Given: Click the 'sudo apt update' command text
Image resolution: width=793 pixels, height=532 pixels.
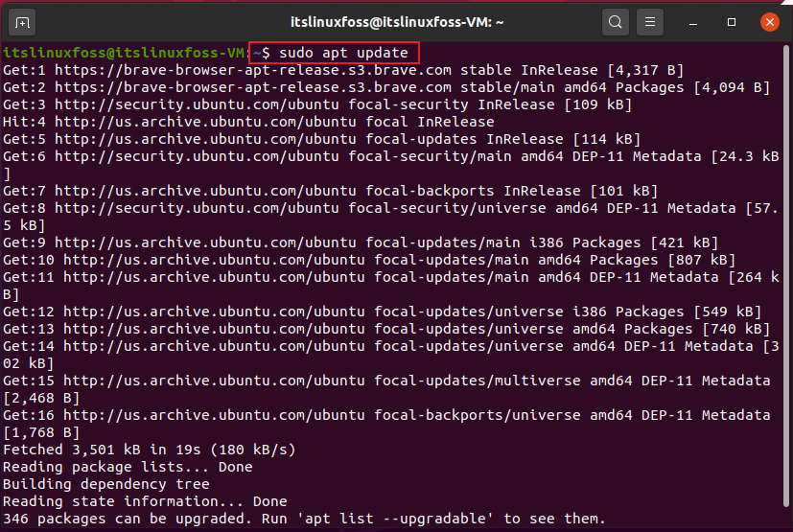Looking at the screenshot, I should click(x=343, y=53).
